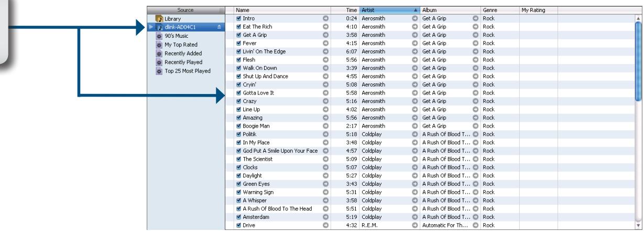Expand the dlink-AD04C1 disclosure triangle
The width and height of the screenshot is (644, 231).
pos(152,27)
